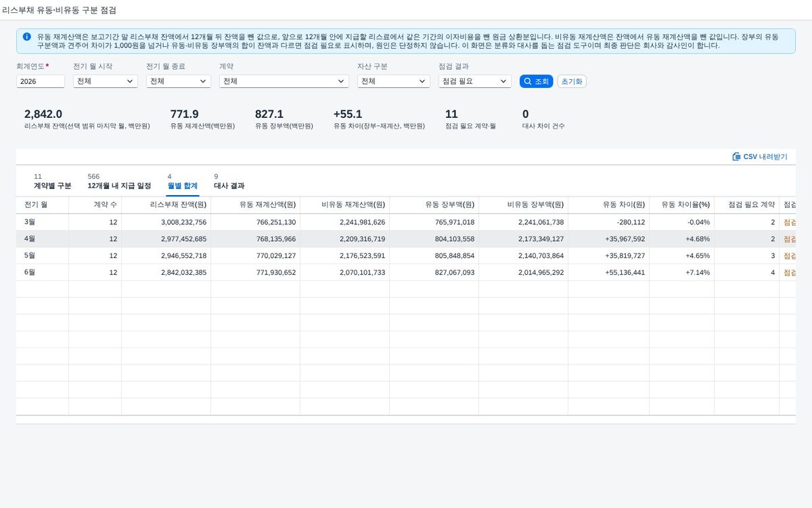
Task: Run the search with the 조회 button
Action: click(537, 81)
